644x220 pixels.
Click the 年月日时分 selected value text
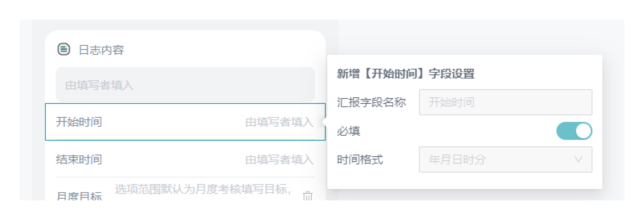pos(457,159)
